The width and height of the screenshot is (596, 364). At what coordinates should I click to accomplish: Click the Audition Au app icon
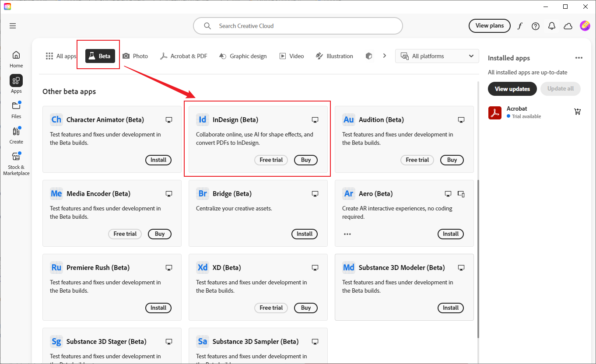[349, 119]
